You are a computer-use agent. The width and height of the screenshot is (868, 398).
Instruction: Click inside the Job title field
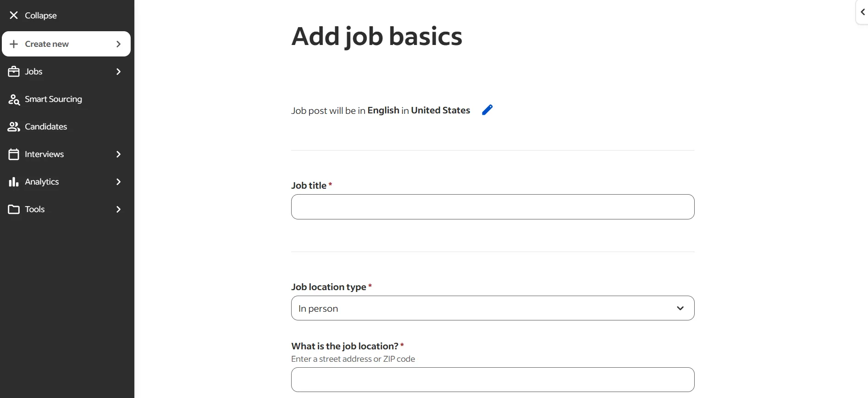tap(492, 207)
